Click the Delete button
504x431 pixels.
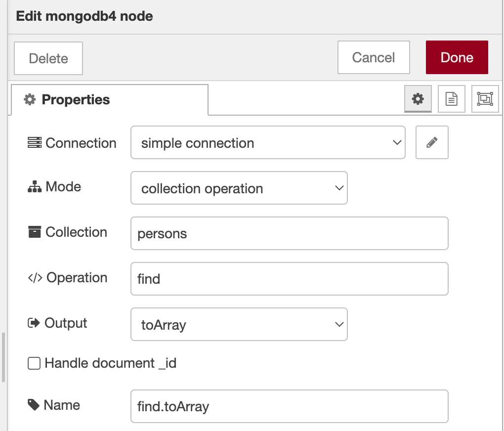48,58
